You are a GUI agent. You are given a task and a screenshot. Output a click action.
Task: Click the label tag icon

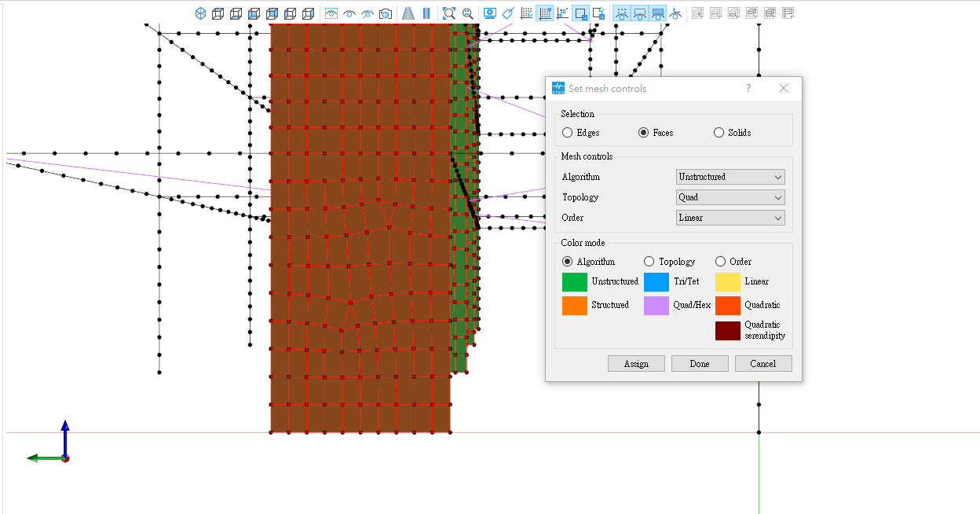[x=508, y=13]
